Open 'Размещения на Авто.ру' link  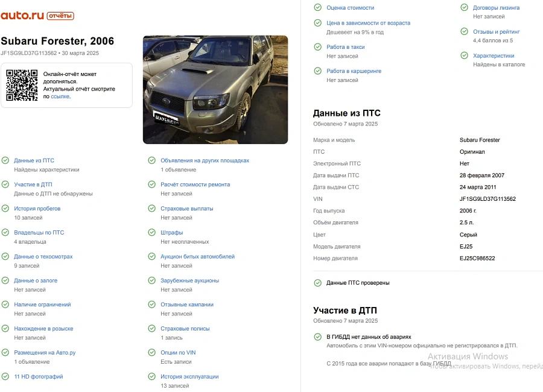tap(45, 353)
